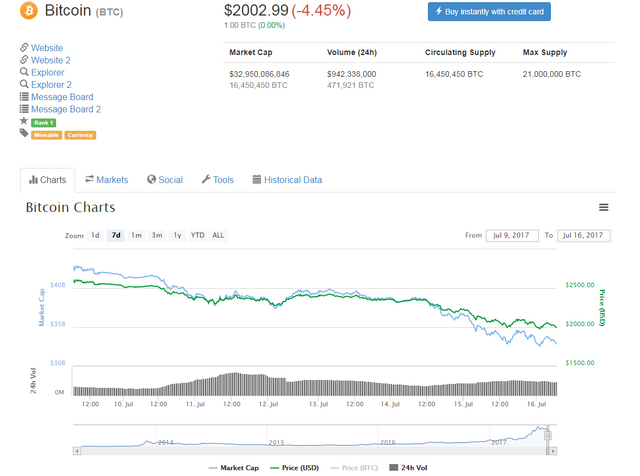Click the exchange arrows icon in Markets tab
Image resolution: width=640 pixels, height=476 pixels.
(89, 179)
